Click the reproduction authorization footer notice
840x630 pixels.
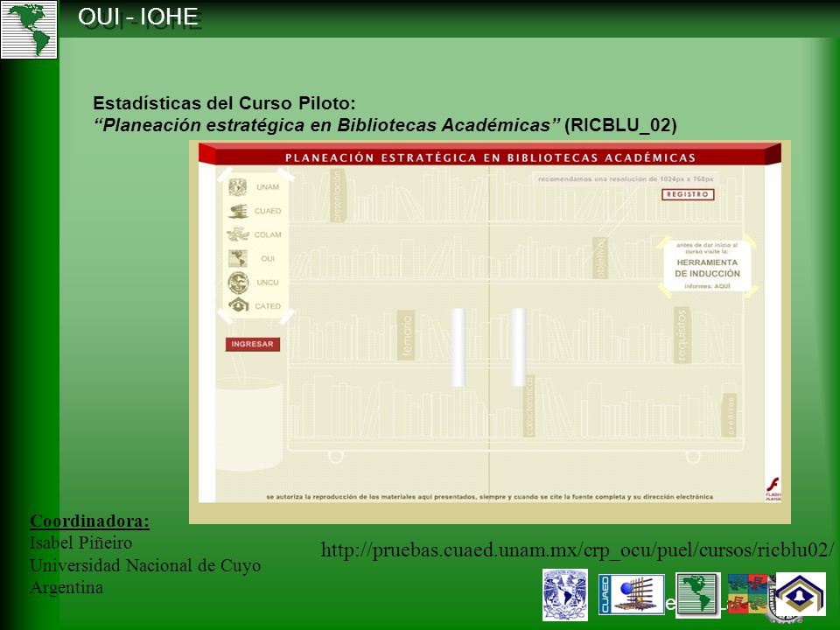point(490,497)
